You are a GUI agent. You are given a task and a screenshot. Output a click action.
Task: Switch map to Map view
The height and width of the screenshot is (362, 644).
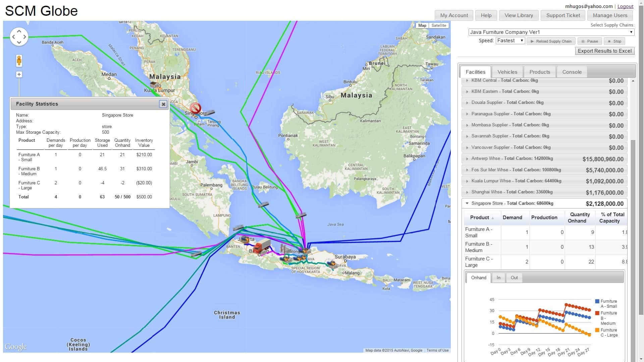422,25
